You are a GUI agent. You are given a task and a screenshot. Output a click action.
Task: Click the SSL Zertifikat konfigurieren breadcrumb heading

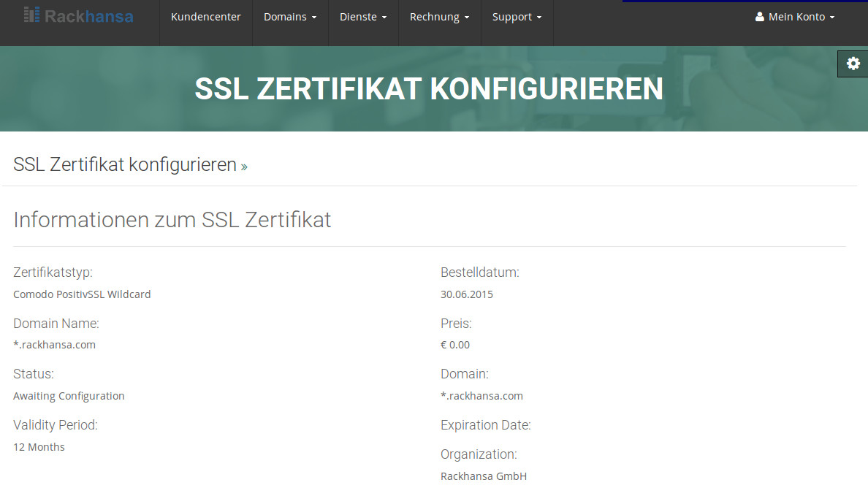(125, 164)
